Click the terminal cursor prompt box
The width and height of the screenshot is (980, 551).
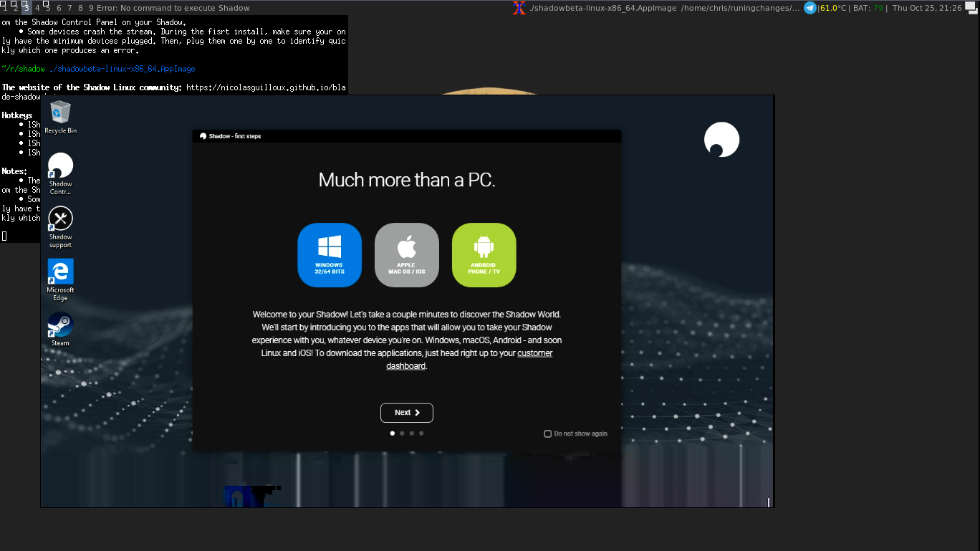[4, 236]
